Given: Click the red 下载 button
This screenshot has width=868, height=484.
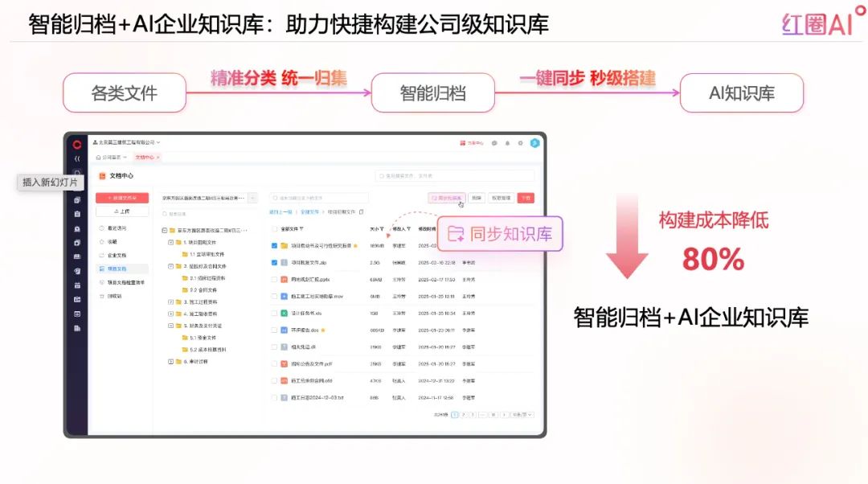Looking at the screenshot, I should coord(526,197).
